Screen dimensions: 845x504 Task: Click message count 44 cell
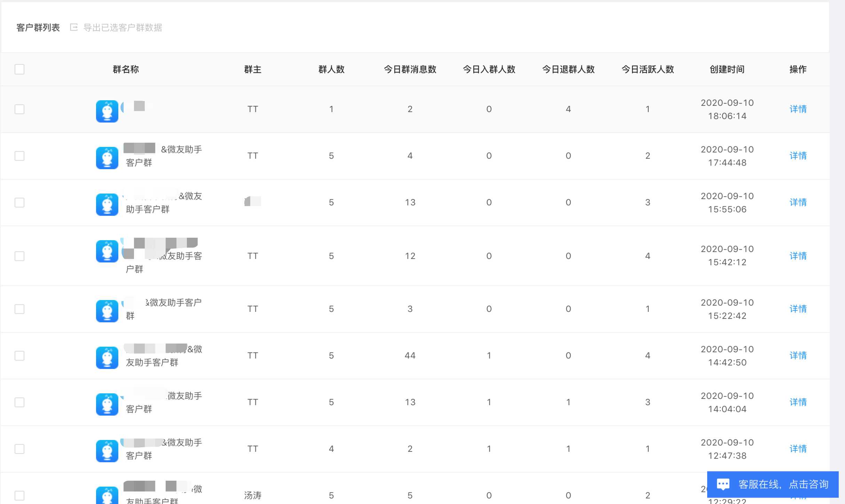click(x=410, y=355)
